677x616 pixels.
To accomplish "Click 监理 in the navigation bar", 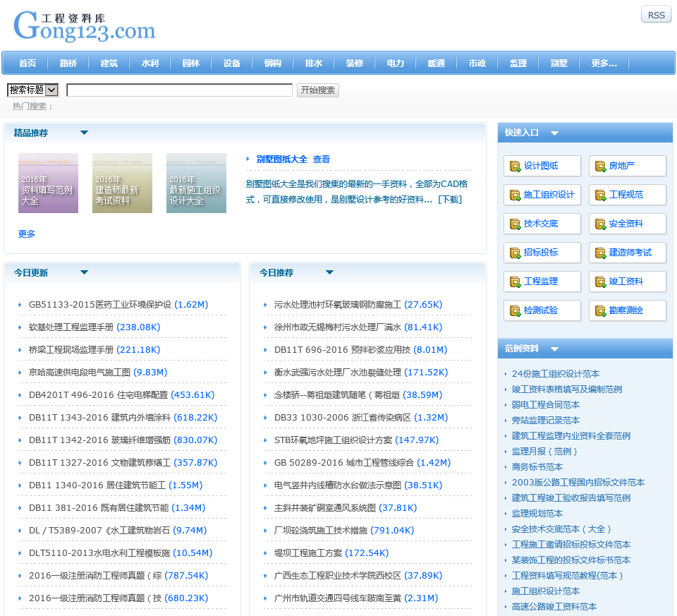I will point(518,64).
